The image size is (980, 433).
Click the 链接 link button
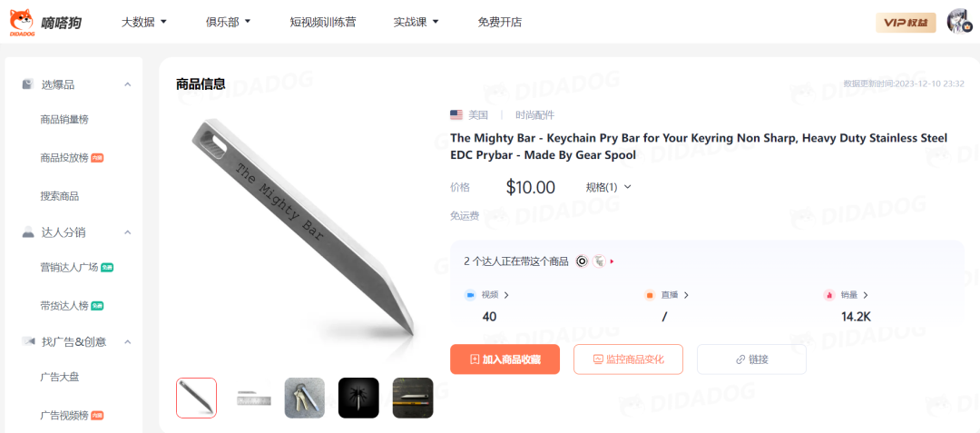[x=752, y=359]
